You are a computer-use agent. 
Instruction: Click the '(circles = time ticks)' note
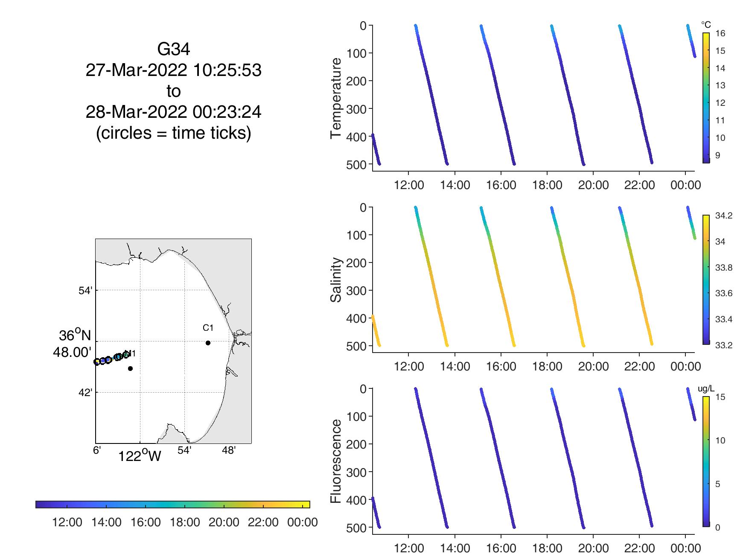(173, 133)
